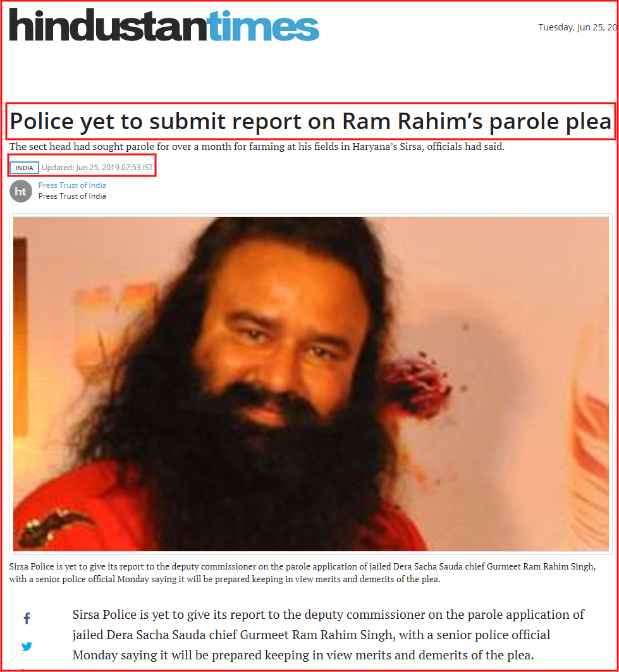
Task: Click the black 'hindustan' part of logo
Action: click(x=108, y=25)
